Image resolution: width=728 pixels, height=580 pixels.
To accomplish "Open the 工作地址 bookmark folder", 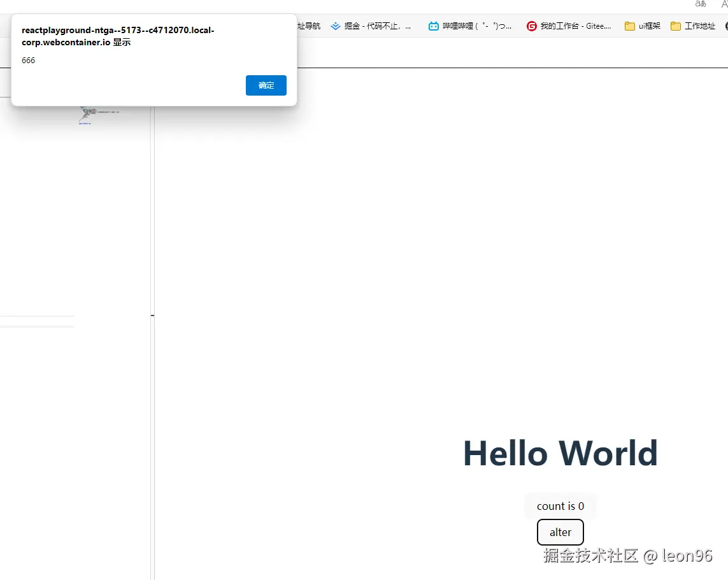I will (x=693, y=26).
